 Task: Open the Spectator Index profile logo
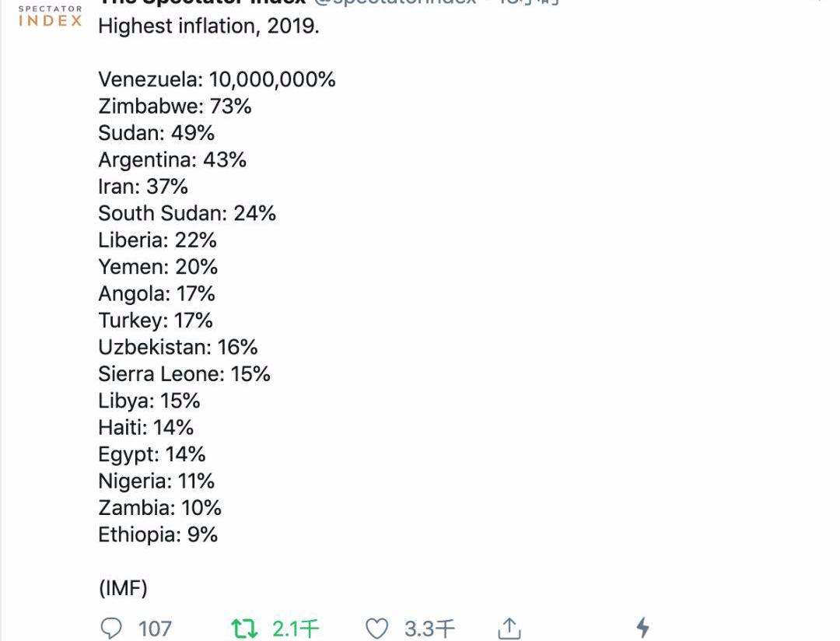click(50, 16)
